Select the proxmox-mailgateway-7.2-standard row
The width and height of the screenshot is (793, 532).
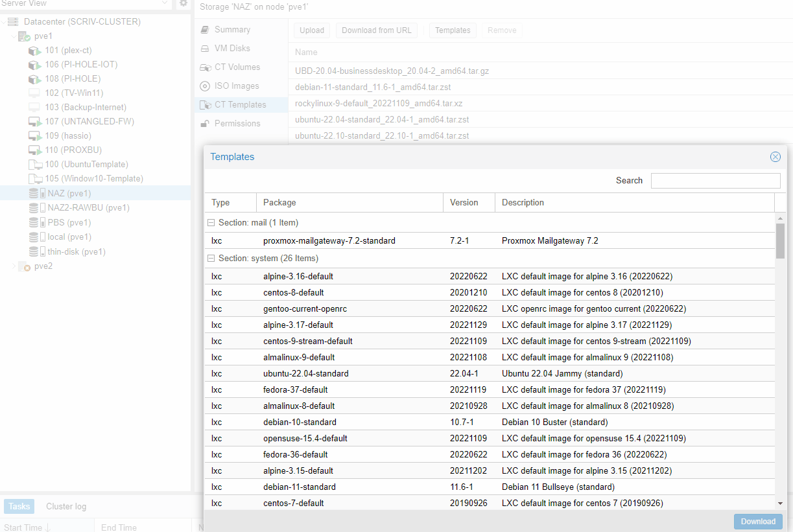coord(490,241)
